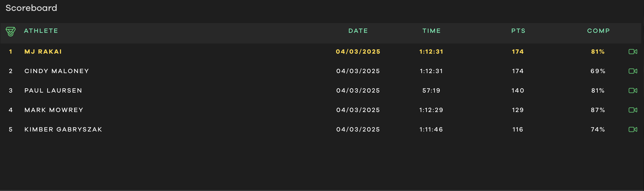Screen dimensions: 644x191
Task: Select athlete MJ Rakai's name
Action: coord(43,52)
